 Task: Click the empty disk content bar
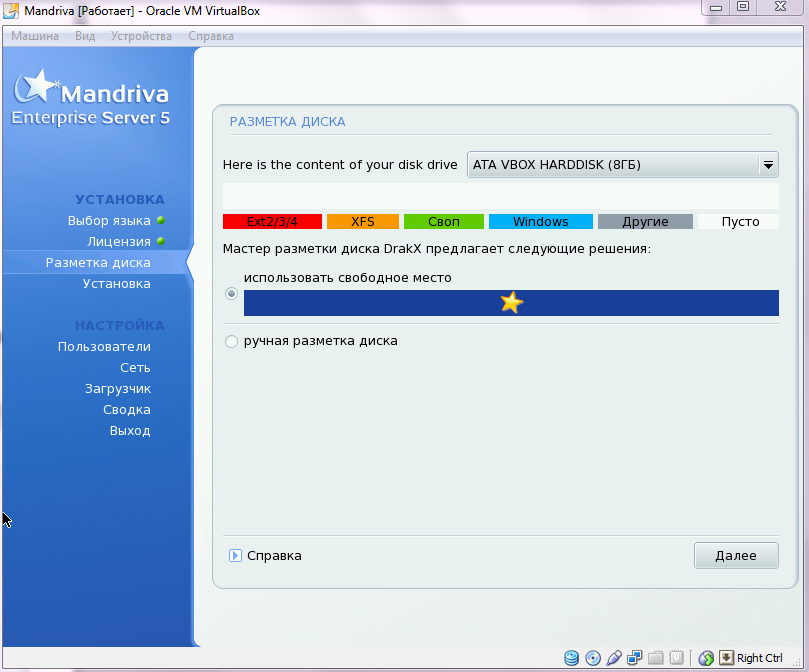click(500, 196)
